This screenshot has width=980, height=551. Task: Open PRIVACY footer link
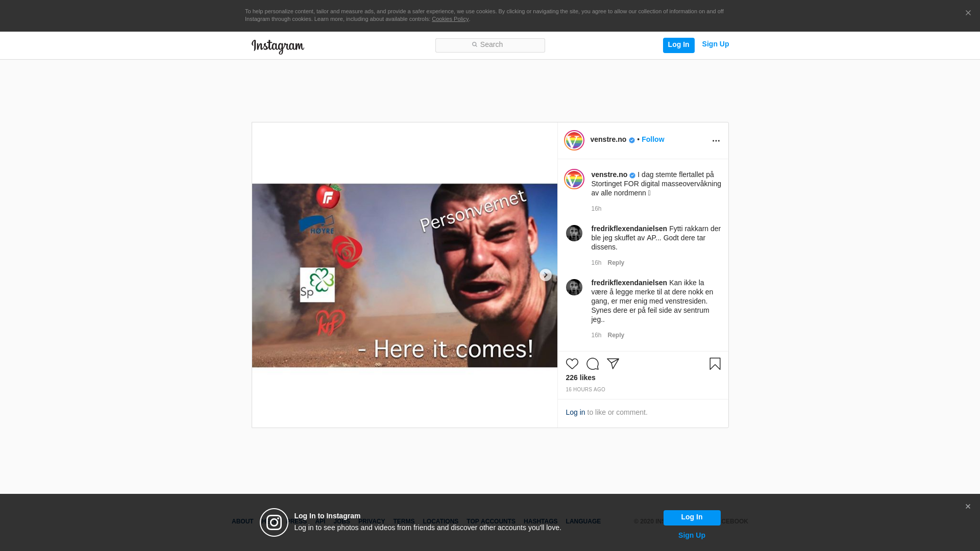coord(372,521)
